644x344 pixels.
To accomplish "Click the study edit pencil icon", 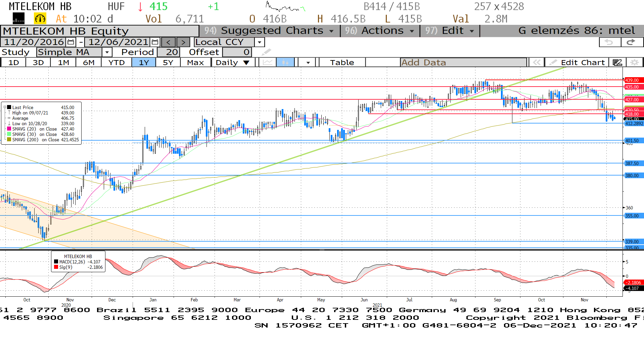I will click(x=266, y=52).
